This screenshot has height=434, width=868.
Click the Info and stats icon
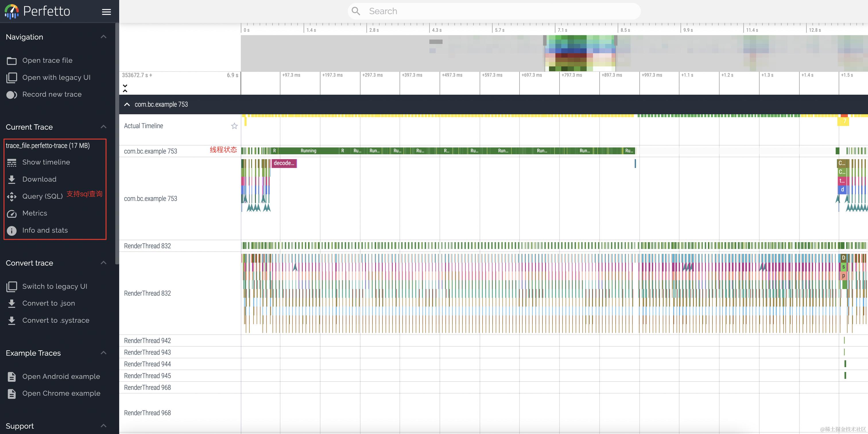12,231
